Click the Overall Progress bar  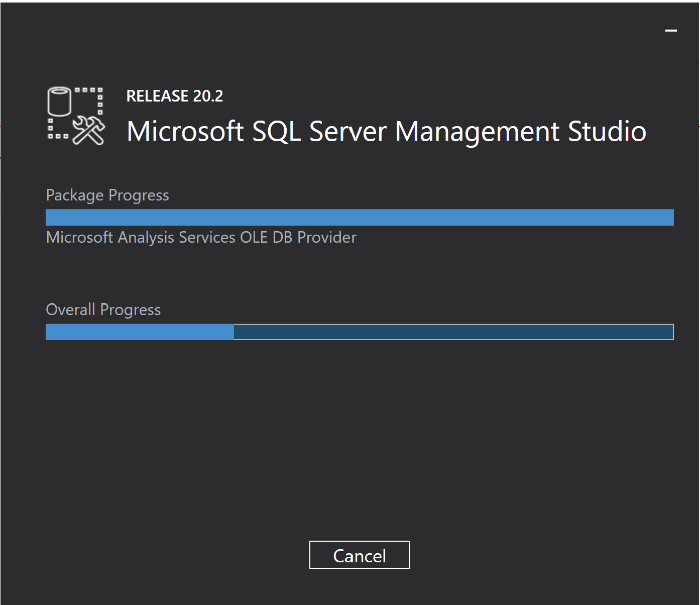click(360, 332)
